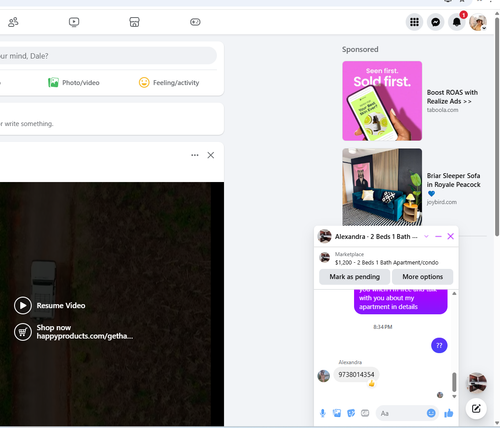Viewport: 500px width, 428px height.
Task: Open Messenger from the top bar
Action: [x=435, y=22]
